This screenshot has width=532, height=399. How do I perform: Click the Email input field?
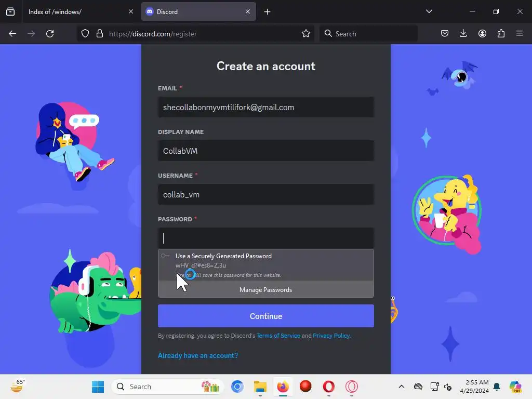coord(266,107)
